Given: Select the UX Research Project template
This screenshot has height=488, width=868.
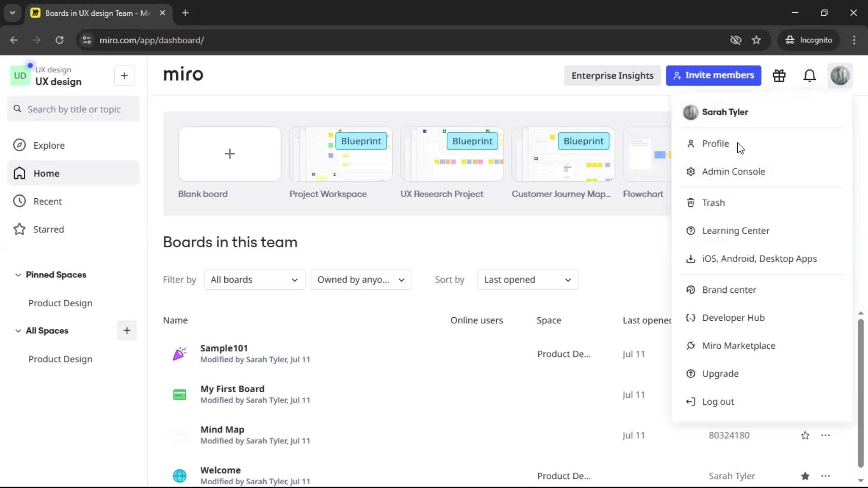Looking at the screenshot, I should tap(452, 154).
